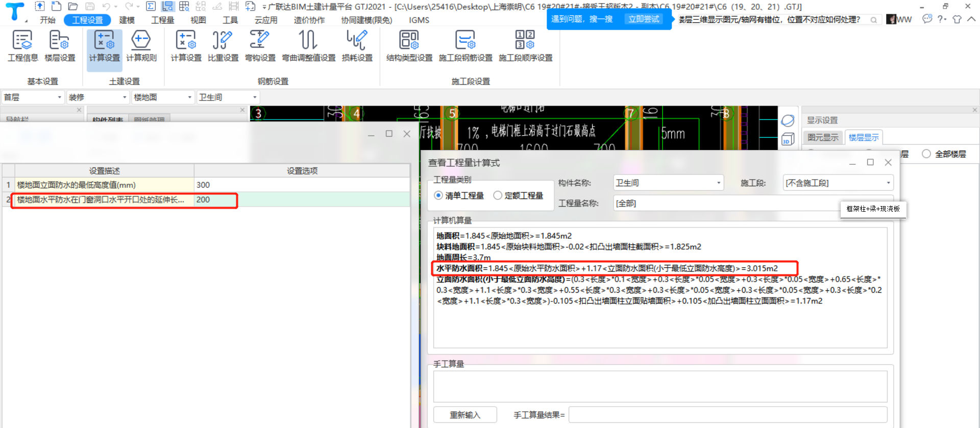Expand the undo history arrow

point(116,7)
